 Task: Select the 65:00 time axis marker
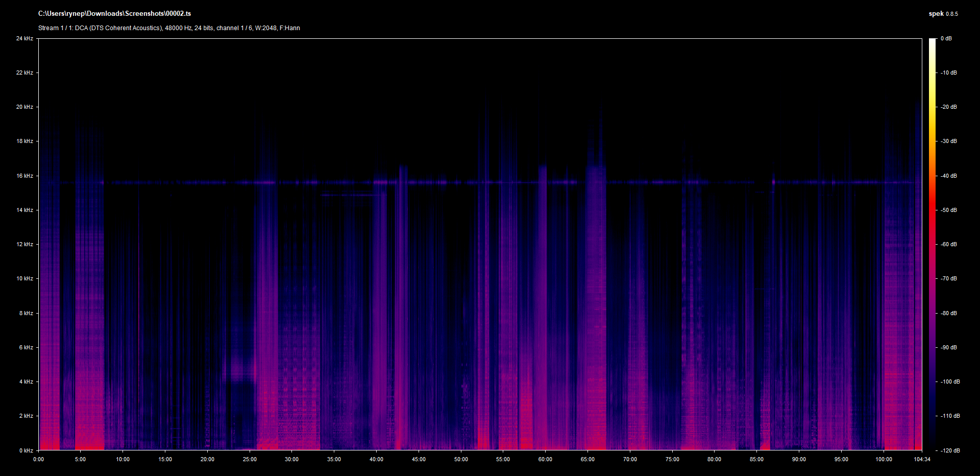[587, 459]
